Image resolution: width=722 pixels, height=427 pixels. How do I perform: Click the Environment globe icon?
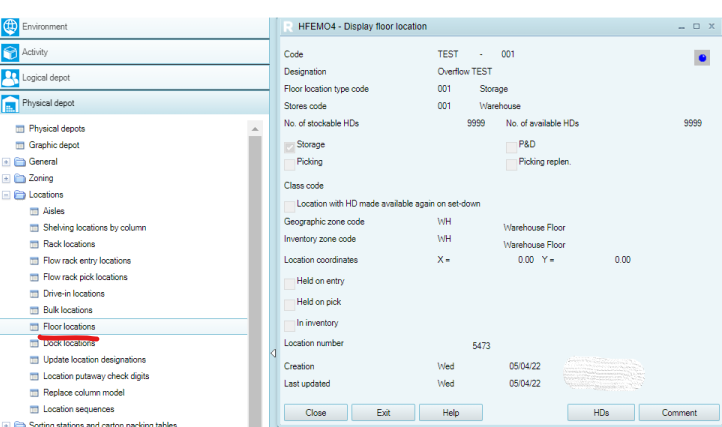11,27
